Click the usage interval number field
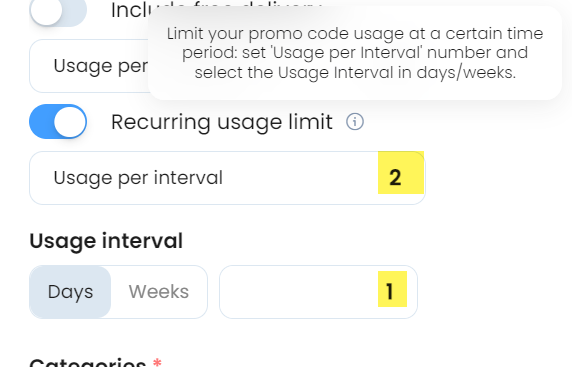Screen dimensions: 572x367 pos(318,292)
